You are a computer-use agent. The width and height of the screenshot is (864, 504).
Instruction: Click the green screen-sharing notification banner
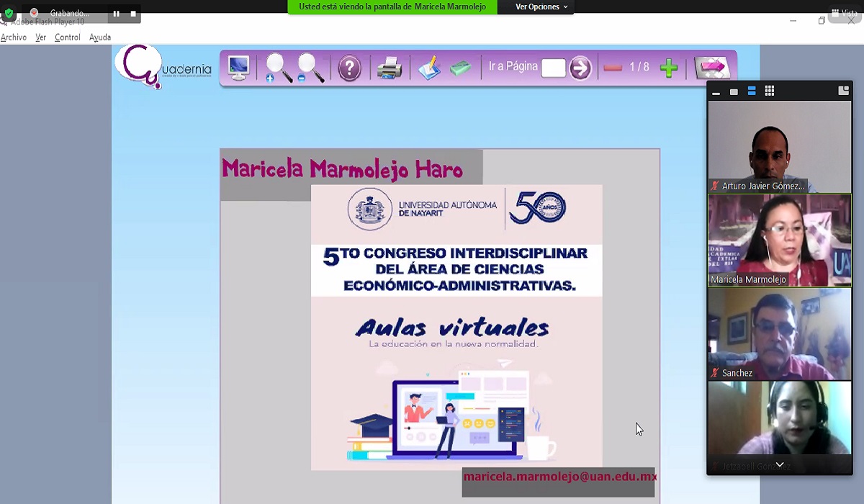(392, 6)
